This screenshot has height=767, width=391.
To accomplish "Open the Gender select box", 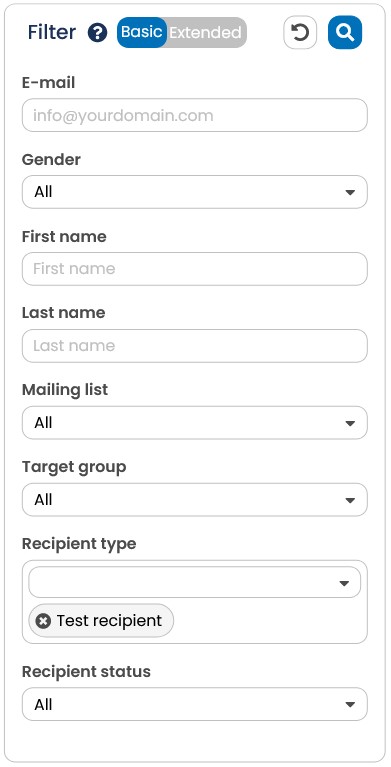I will (195, 192).
